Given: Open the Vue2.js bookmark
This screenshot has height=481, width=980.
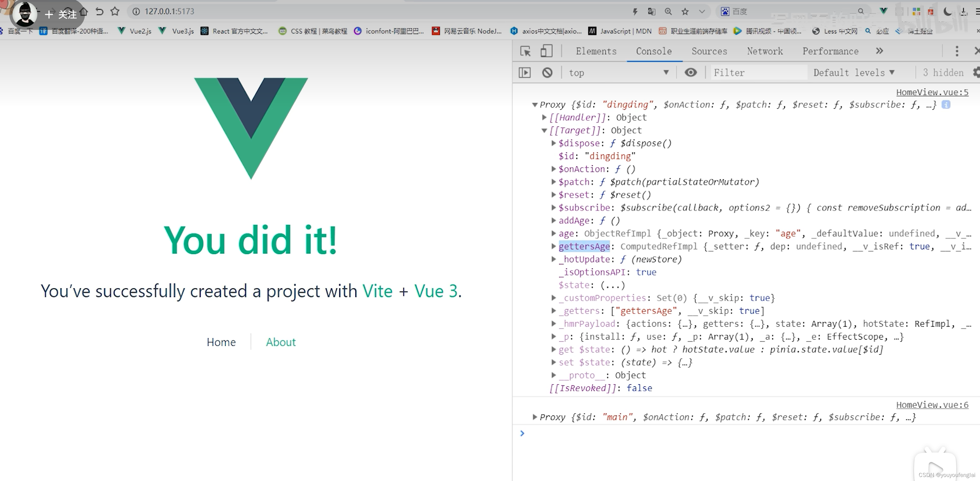Looking at the screenshot, I should click(134, 31).
